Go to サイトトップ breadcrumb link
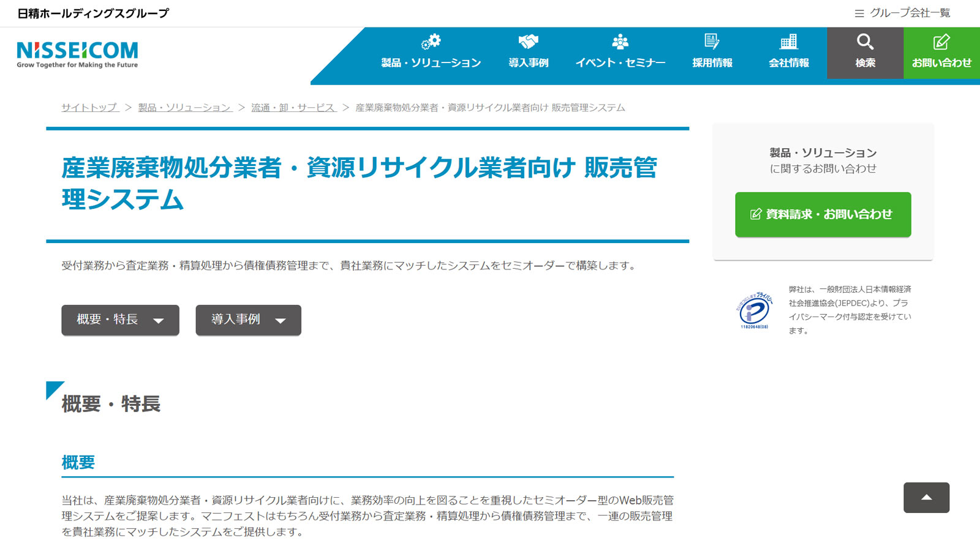 90,107
